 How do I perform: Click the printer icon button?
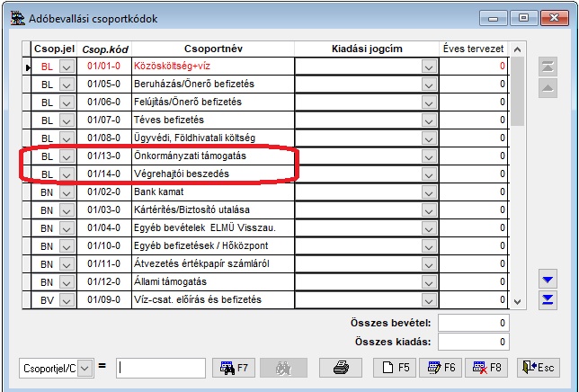point(341,367)
